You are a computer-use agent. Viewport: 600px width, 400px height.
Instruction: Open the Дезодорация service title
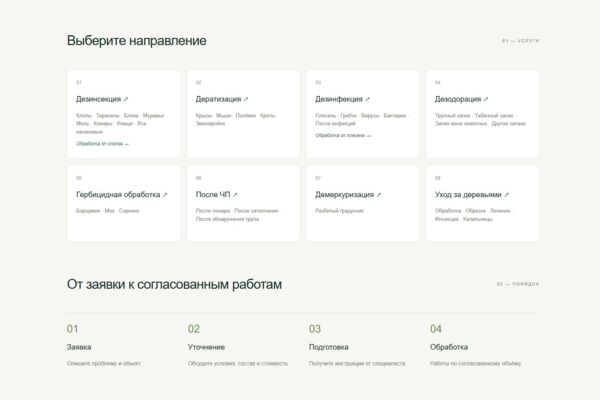coord(458,99)
